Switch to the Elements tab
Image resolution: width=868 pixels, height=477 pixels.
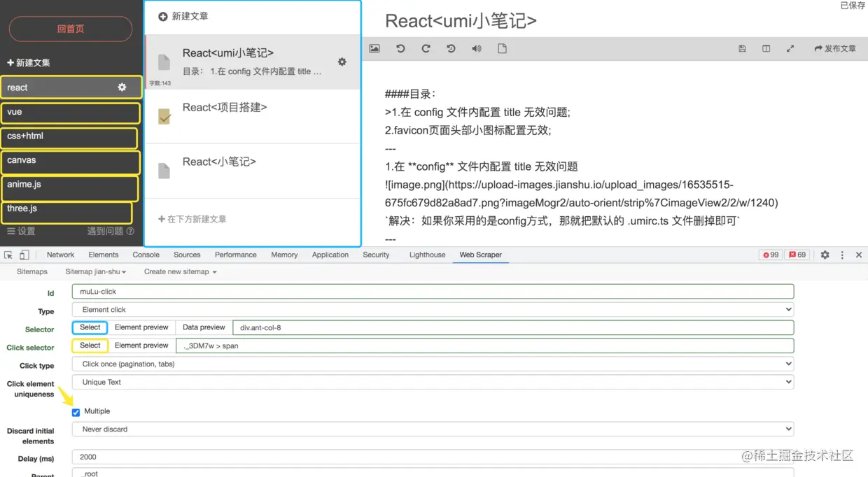104,255
